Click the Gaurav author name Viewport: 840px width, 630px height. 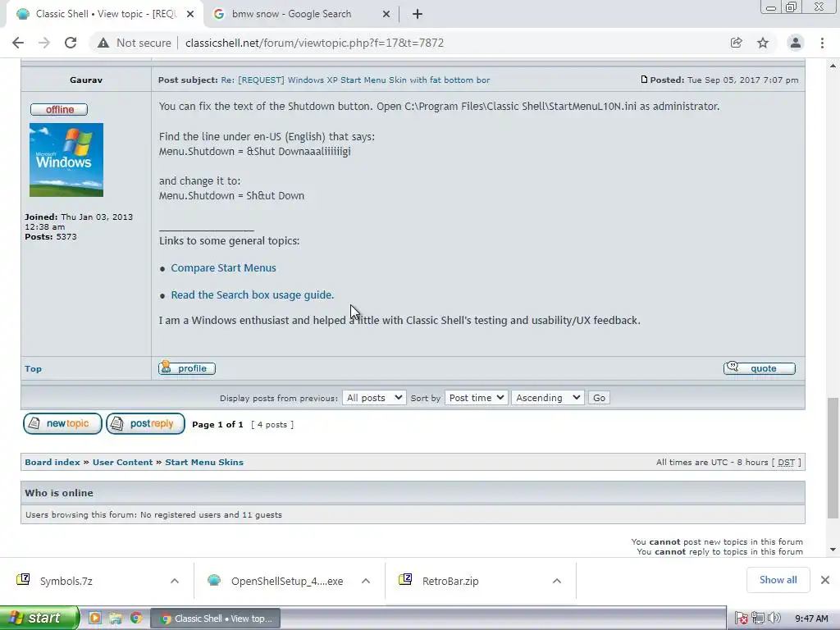point(86,80)
